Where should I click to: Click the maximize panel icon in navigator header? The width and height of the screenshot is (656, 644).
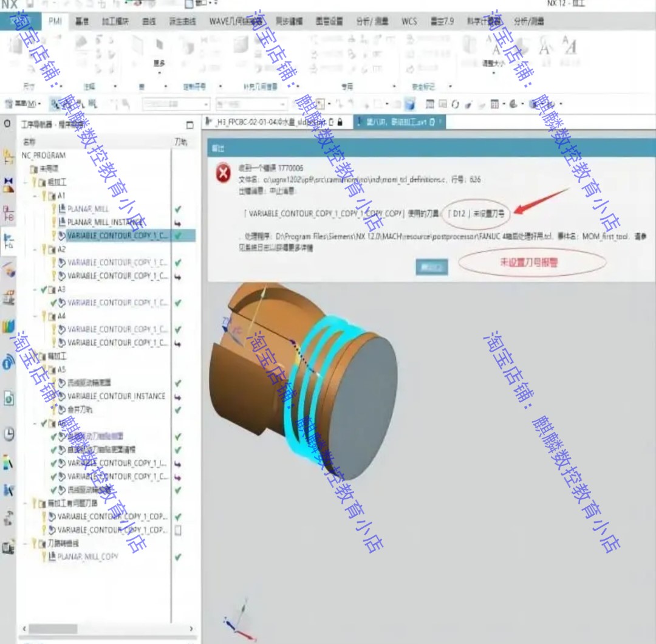[190, 125]
